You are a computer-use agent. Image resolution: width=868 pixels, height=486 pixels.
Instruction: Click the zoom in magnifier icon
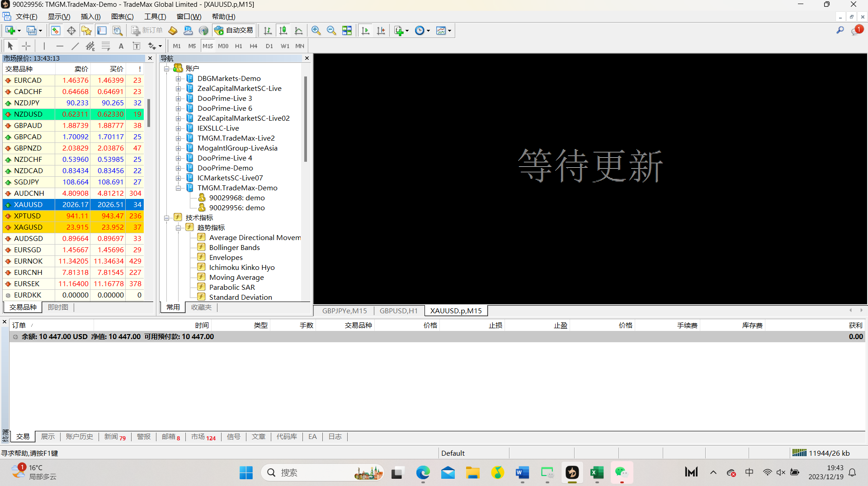coord(316,30)
